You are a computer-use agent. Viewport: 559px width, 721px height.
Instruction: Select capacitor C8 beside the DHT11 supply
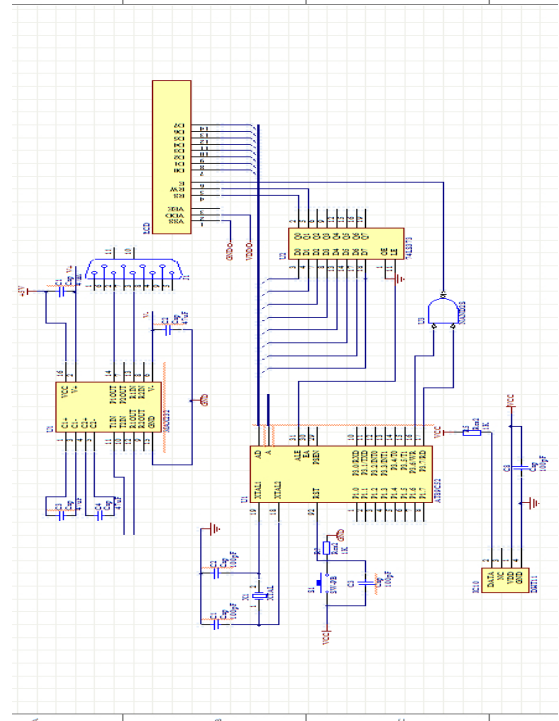(x=521, y=468)
